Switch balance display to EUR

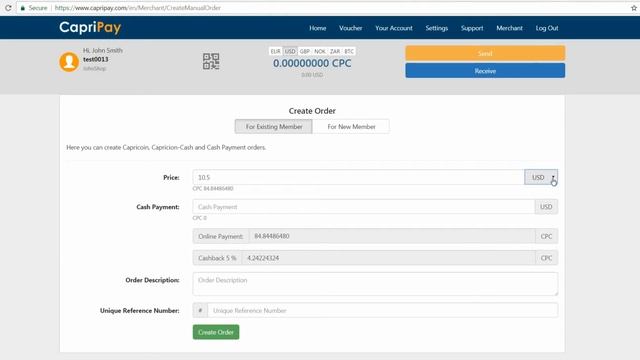tap(276, 51)
